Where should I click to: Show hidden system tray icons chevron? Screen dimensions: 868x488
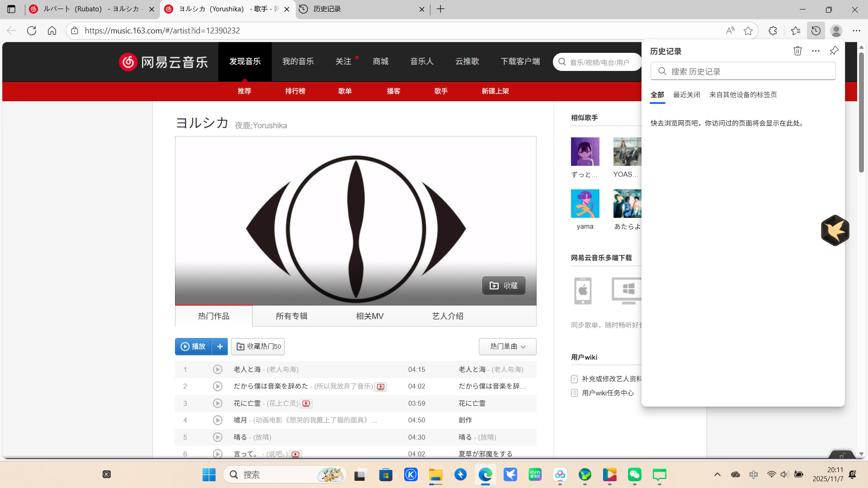tap(717, 474)
